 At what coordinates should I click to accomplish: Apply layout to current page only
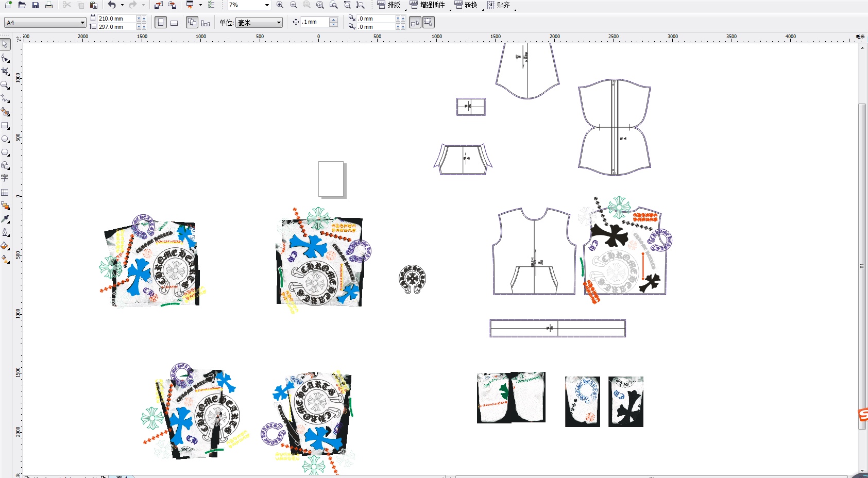point(206,23)
